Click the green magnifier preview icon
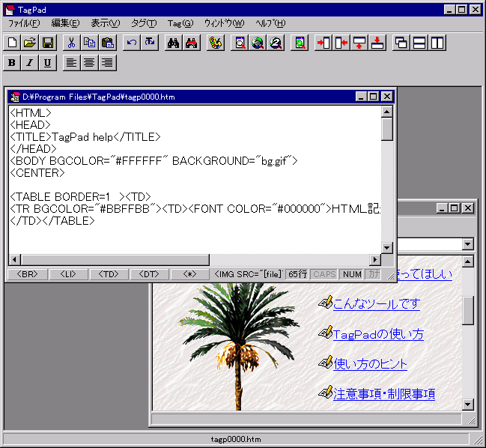 (x=300, y=43)
